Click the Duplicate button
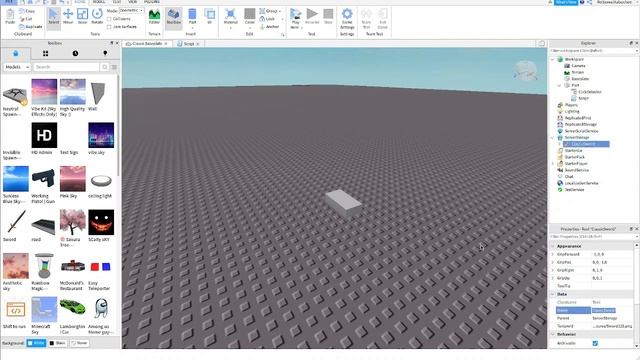 (x=31, y=27)
